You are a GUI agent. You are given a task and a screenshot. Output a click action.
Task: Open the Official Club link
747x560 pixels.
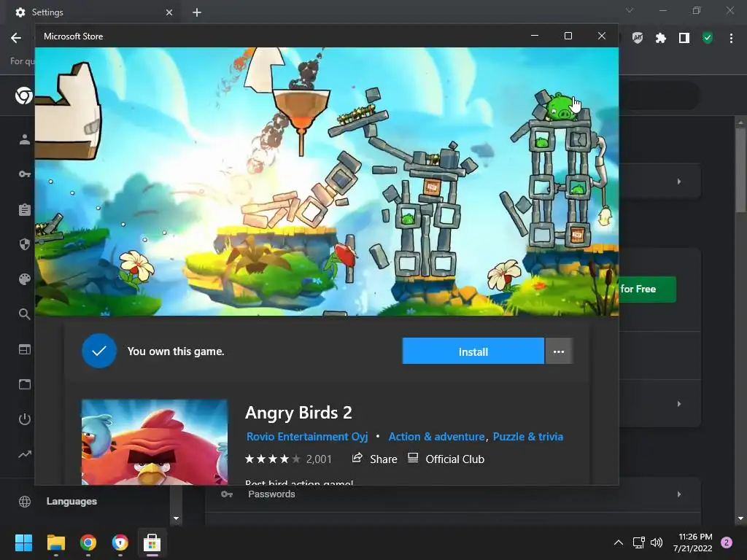coord(455,459)
